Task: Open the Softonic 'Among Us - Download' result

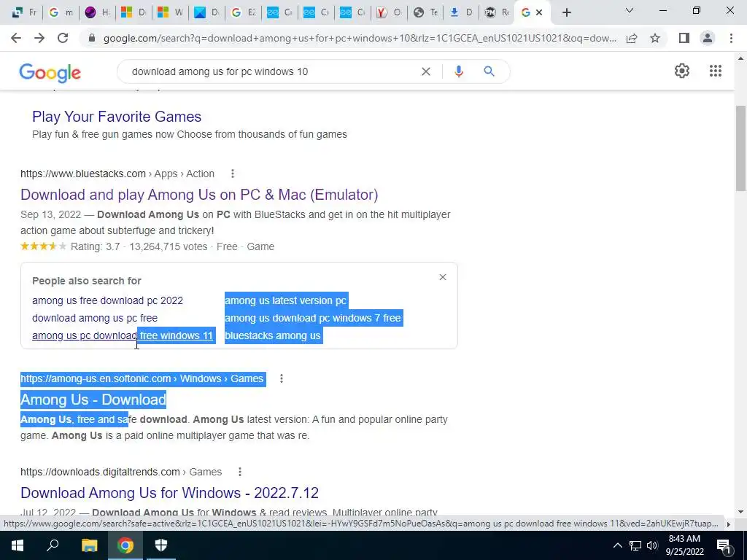Action: click(93, 399)
